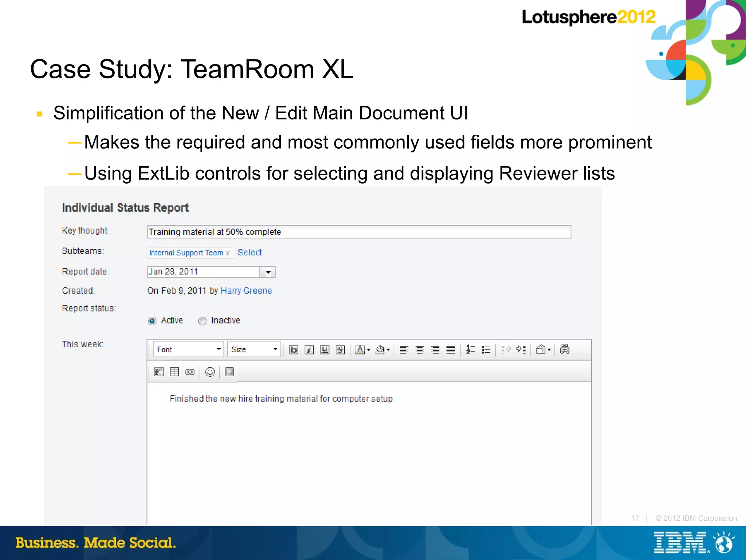746x560 pixels.
Task: Insert a hyperlink with link icon
Action: coord(190,372)
